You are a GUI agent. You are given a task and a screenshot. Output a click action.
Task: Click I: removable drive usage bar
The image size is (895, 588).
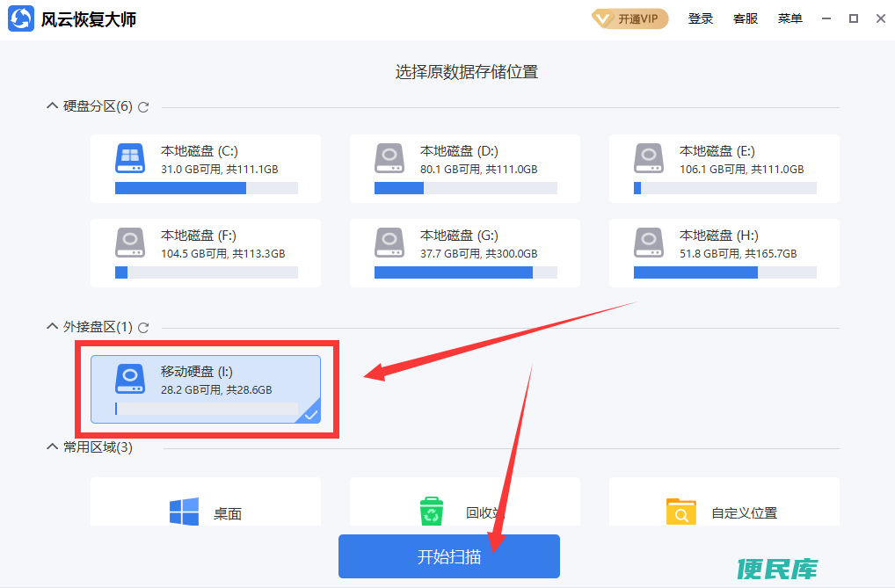(x=206, y=409)
